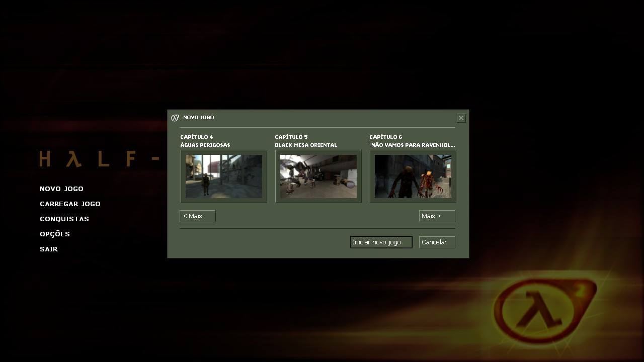
Task: Select the Capítulo 6 Ravenholm zombie thumbnail
Action: [413, 176]
